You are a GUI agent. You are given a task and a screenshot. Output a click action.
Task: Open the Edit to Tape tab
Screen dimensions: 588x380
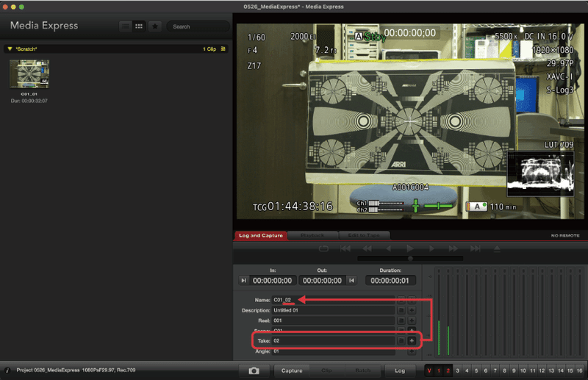pyautogui.click(x=364, y=236)
